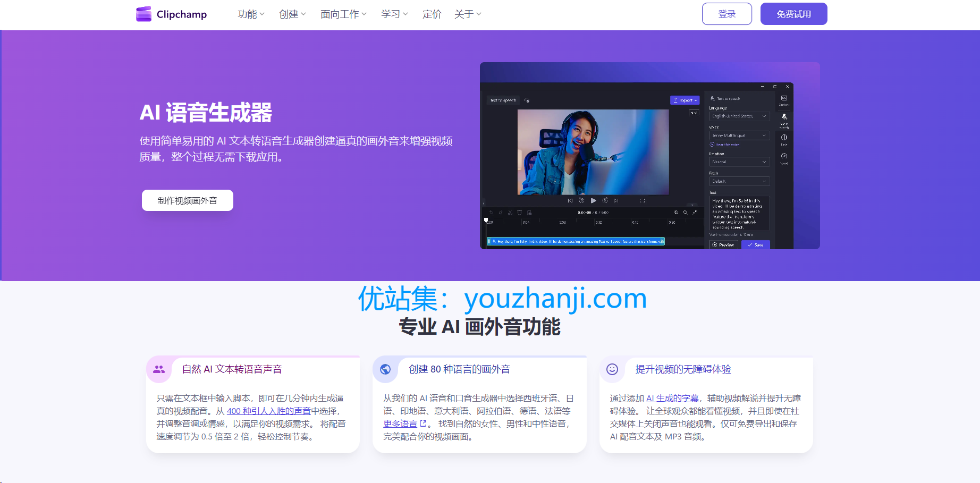
Task: Click the duplicate clip icon in timeline
Action: pos(529,213)
